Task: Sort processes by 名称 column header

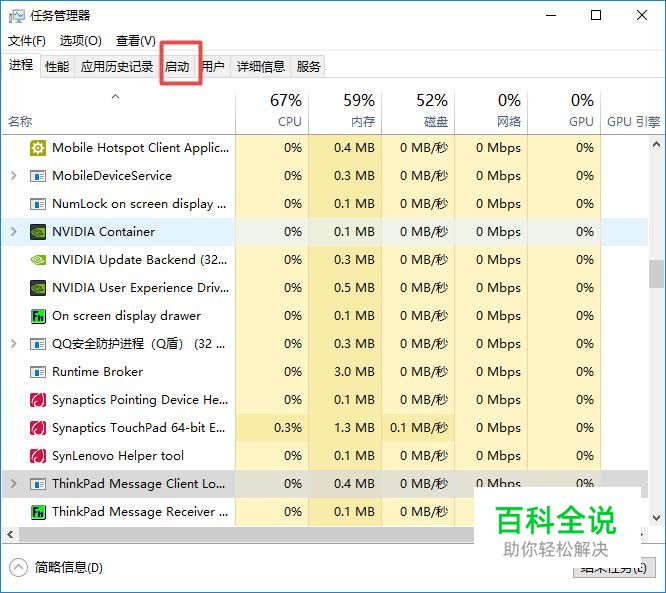Action: pyautogui.click(x=119, y=113)
